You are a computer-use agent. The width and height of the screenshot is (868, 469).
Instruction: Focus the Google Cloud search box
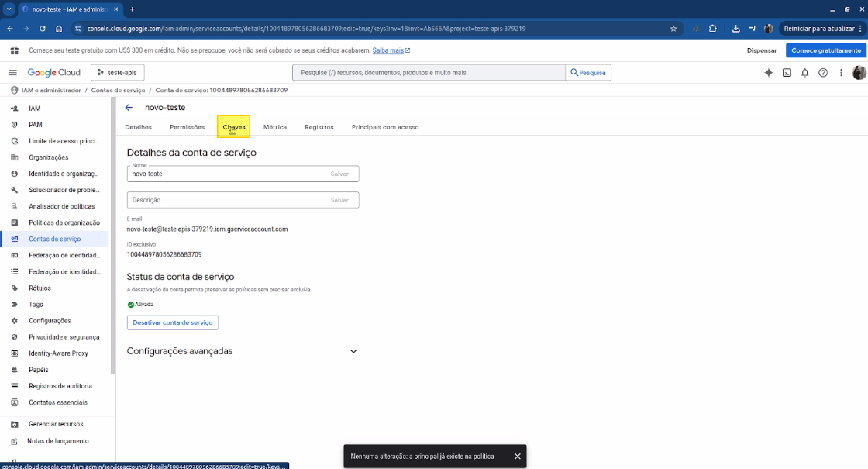pyautogui.click(x=429, y=73)
